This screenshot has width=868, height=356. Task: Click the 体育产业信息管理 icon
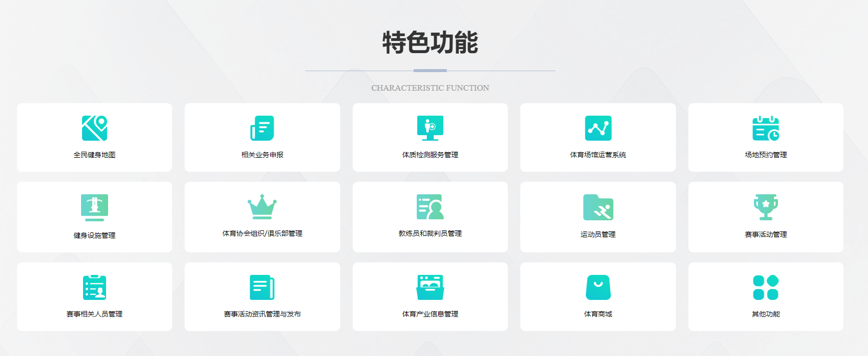point(430,287)
